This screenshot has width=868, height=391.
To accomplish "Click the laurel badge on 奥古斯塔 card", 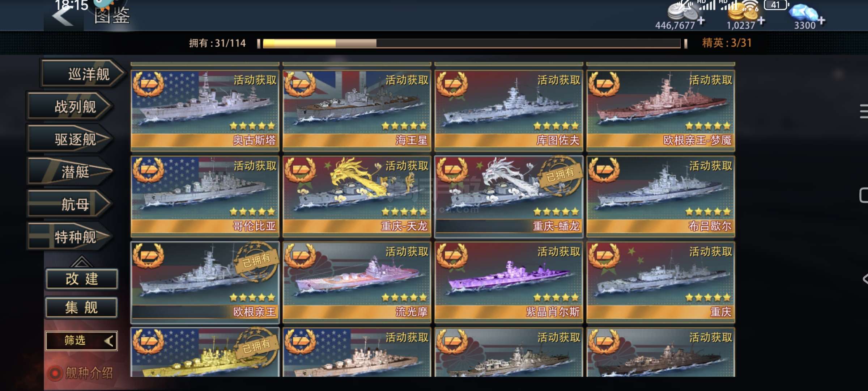I will point(148,84).
